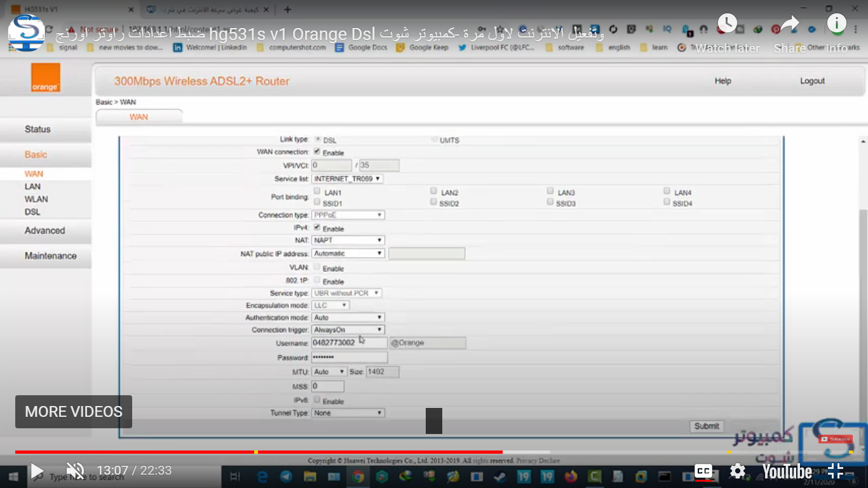Open the Firefox taskbar icon
The height and width of the screenshot is (488, 868).
click(571, 476)
